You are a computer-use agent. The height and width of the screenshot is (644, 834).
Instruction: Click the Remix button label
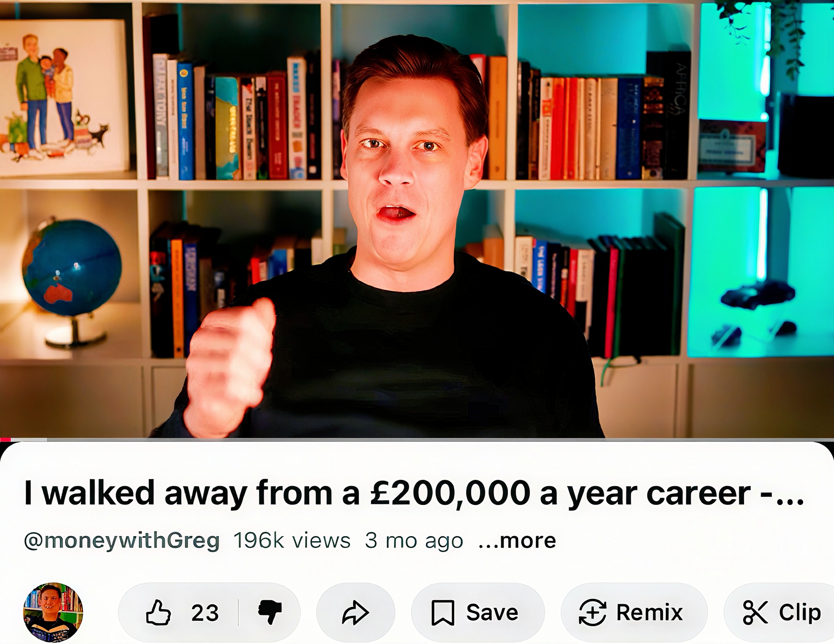(650, 613)
